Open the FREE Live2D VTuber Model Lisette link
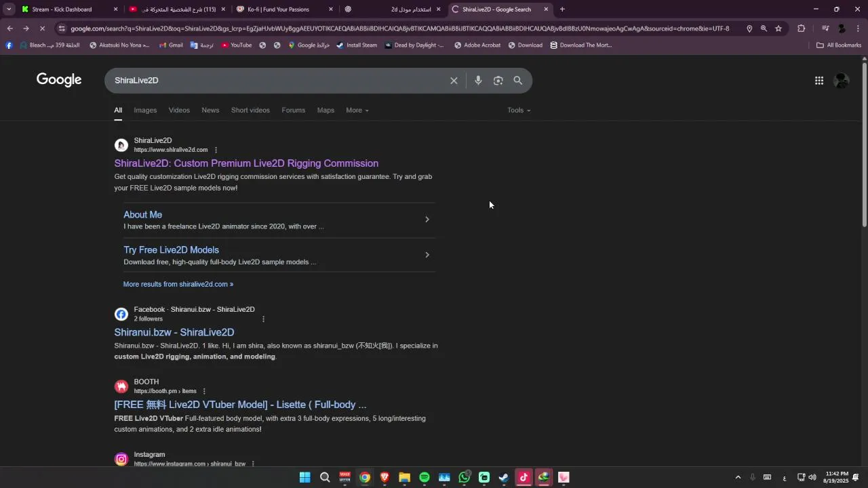 [240, 405]
